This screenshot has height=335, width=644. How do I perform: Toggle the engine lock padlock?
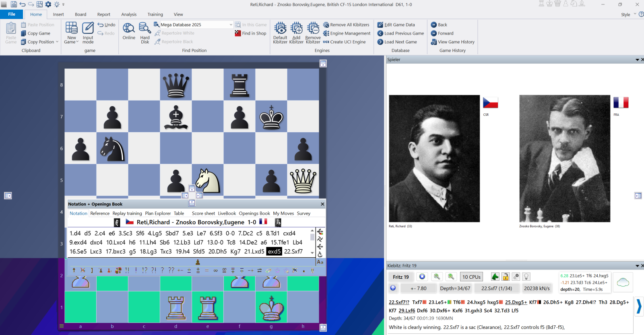[x=506, y=277]
